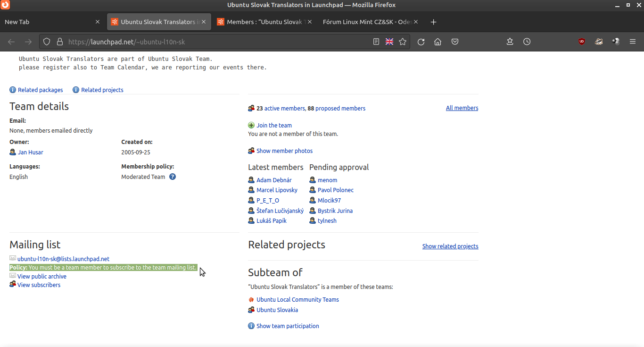Image resolution: width=644 pixels, height=347 pixels.
Task: Reload the current page
Action: click(421, 42)
